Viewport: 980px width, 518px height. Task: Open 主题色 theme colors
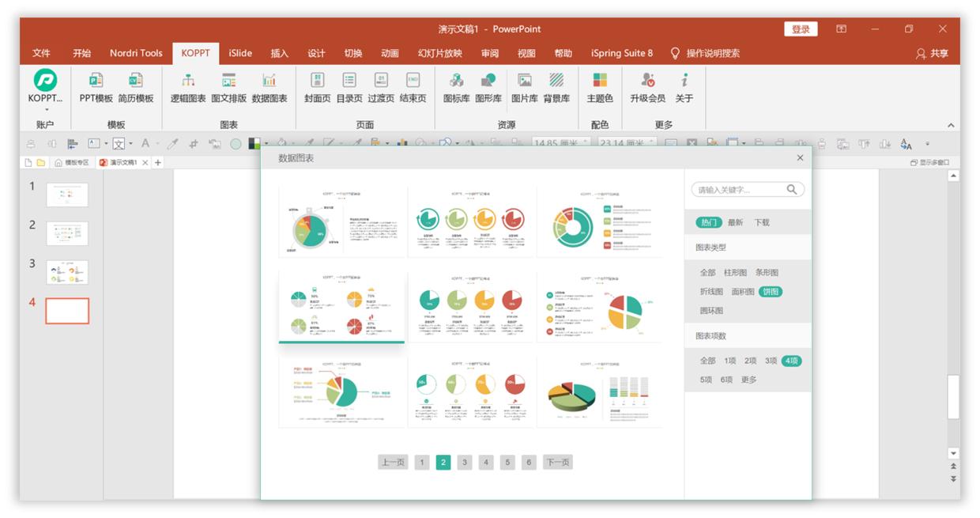click(600, 87)
